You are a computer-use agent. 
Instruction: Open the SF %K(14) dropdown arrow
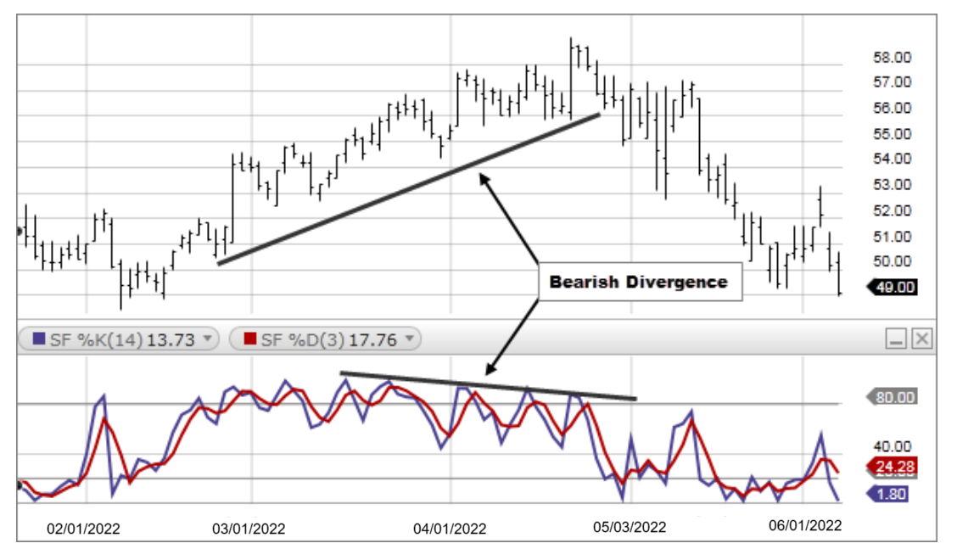tap(207, 340)
